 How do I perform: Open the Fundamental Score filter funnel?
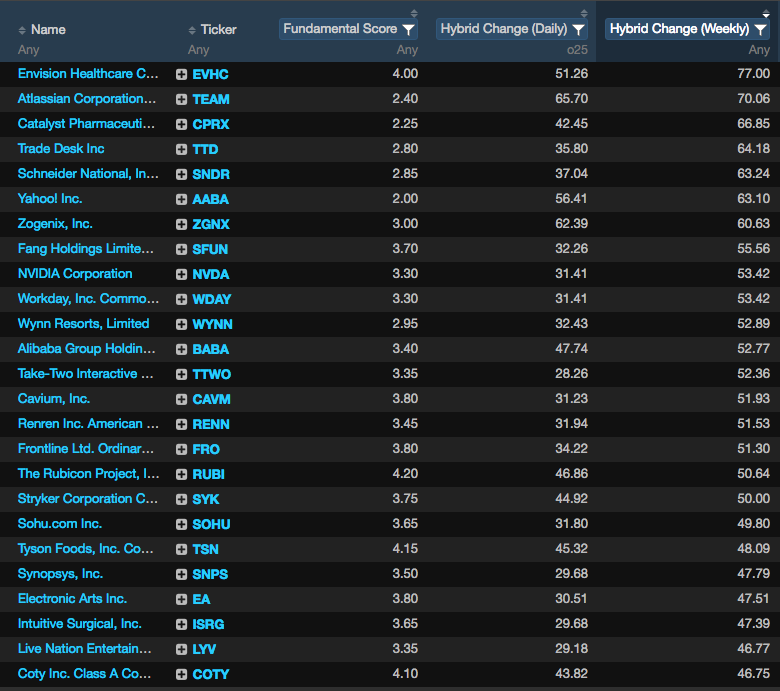click(408, 29)
